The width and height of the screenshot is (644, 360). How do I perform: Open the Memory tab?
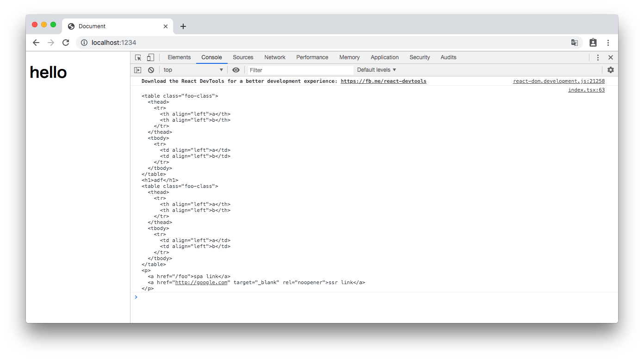click(349, 57)
